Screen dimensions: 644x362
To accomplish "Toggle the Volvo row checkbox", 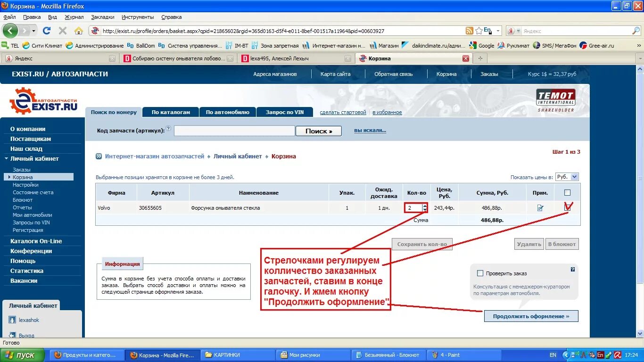I will coord(567,207).
